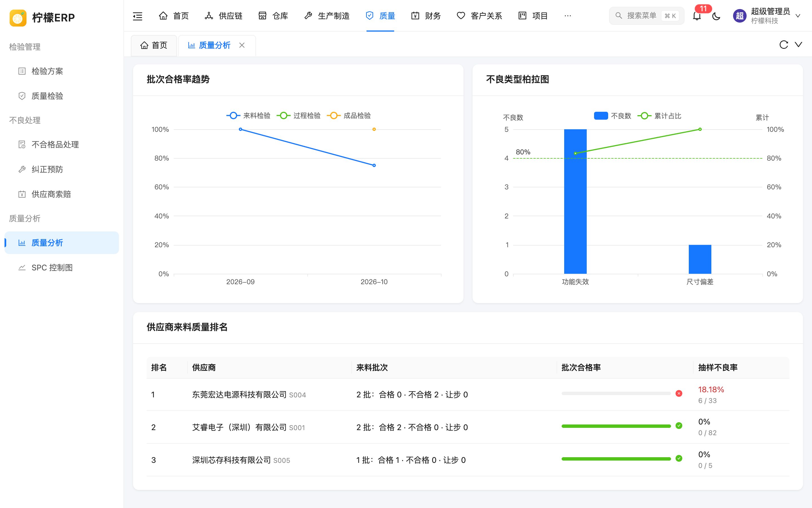Viewport: 812px width, 508px height.
Task: Go to 不合格品处理 in the sidebar
Action: click(x=62, y=144)
